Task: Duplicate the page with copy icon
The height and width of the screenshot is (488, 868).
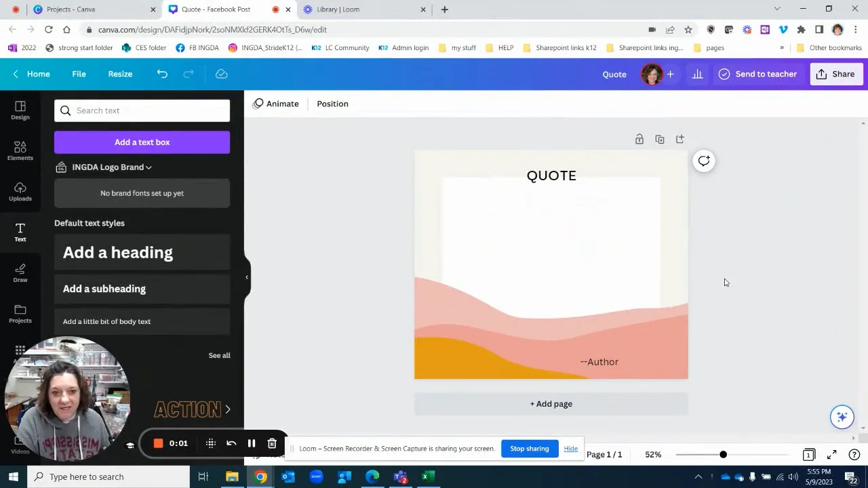Action: (659, 139)
